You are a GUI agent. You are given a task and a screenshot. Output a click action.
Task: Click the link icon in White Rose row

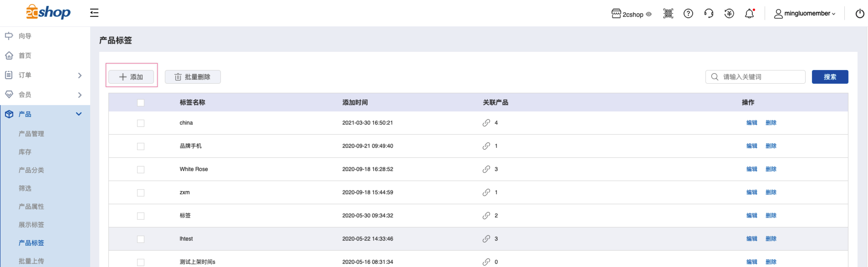coord(486,169)
